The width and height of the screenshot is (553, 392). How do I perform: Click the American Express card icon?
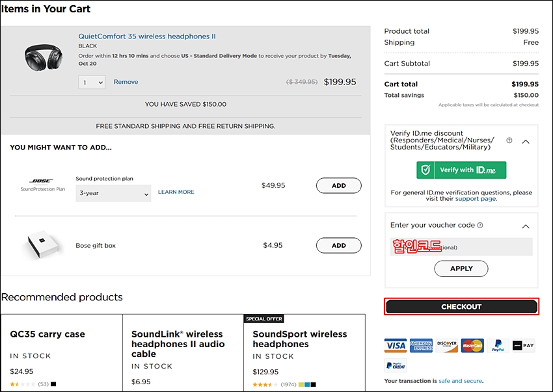[x=421, y=345]
